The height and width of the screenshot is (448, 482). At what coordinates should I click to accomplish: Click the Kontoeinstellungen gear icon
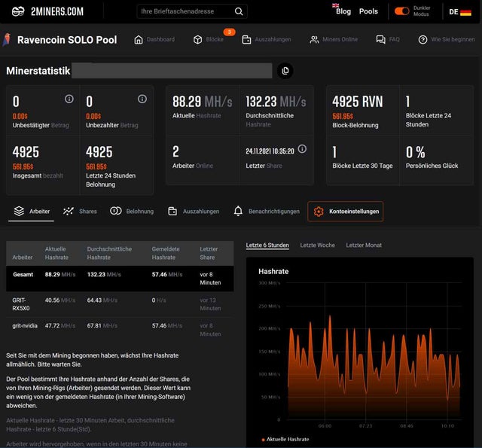click(319, 212)
